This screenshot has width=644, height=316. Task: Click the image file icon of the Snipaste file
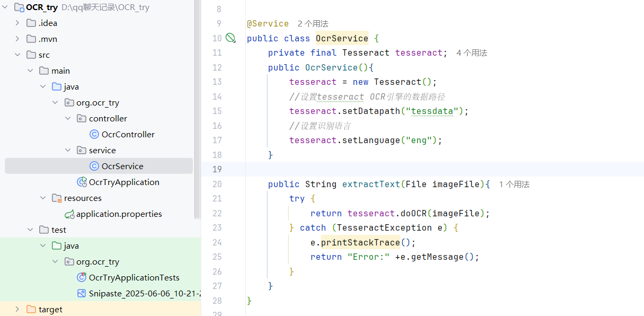(82, 293)
